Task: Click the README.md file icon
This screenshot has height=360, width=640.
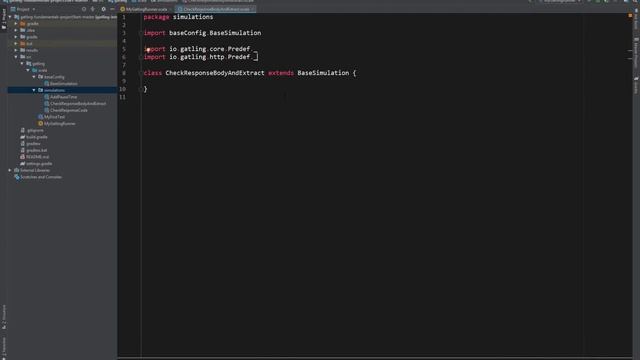Action: click(22, 157)
